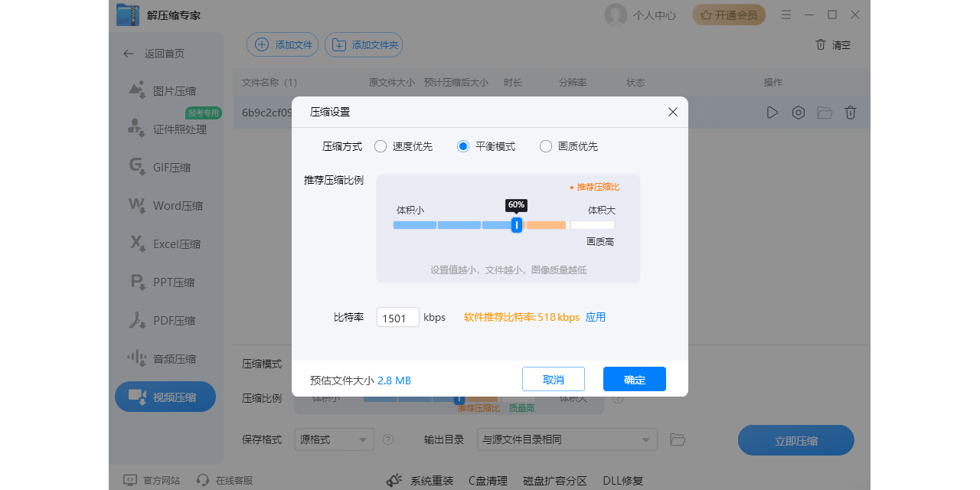Open the 与源文件目录相同 output directory dropdown
This screenshot has width=980, height=490.
(567, 439)
